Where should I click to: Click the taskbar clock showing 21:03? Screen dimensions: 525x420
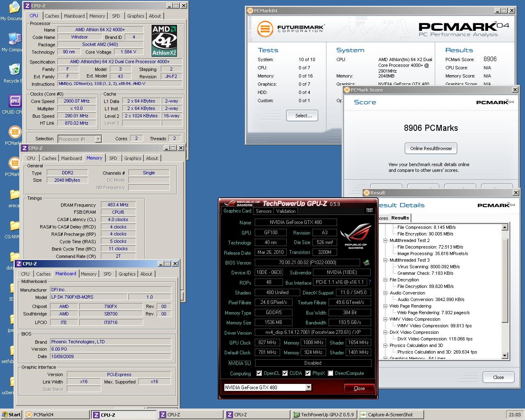pyautogui.click(x=515, y=415)
